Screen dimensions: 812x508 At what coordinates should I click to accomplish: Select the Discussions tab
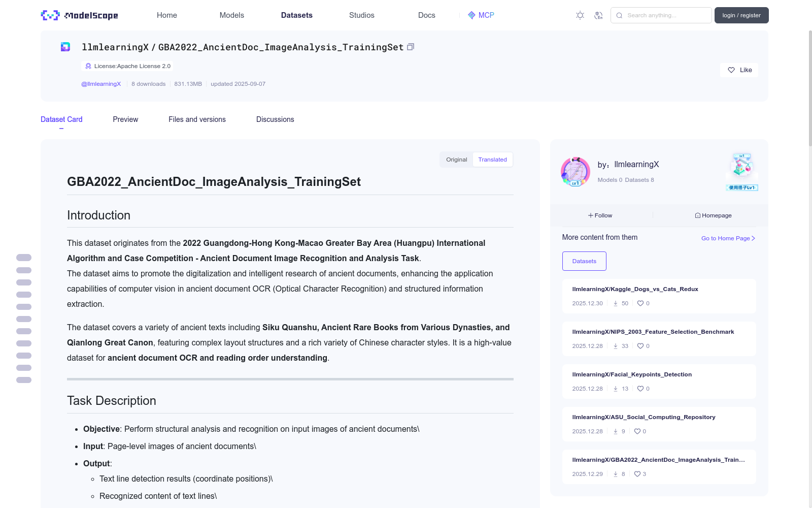[275, 119]
